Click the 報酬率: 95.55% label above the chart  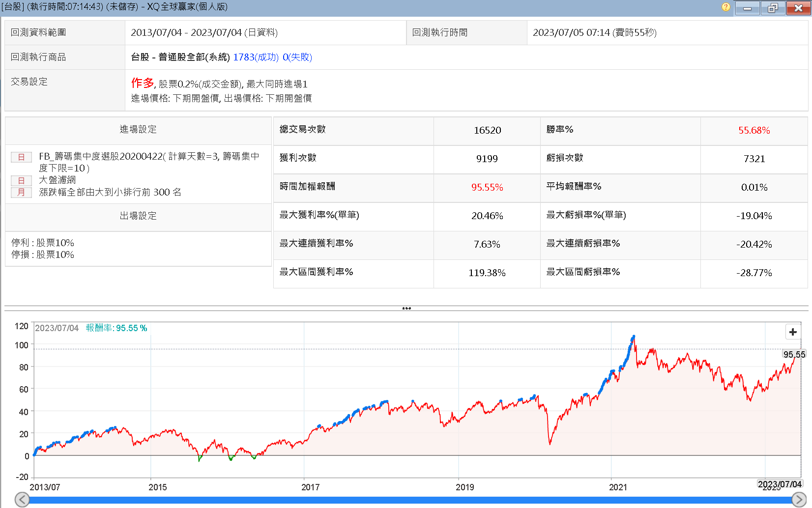point(116,328)
